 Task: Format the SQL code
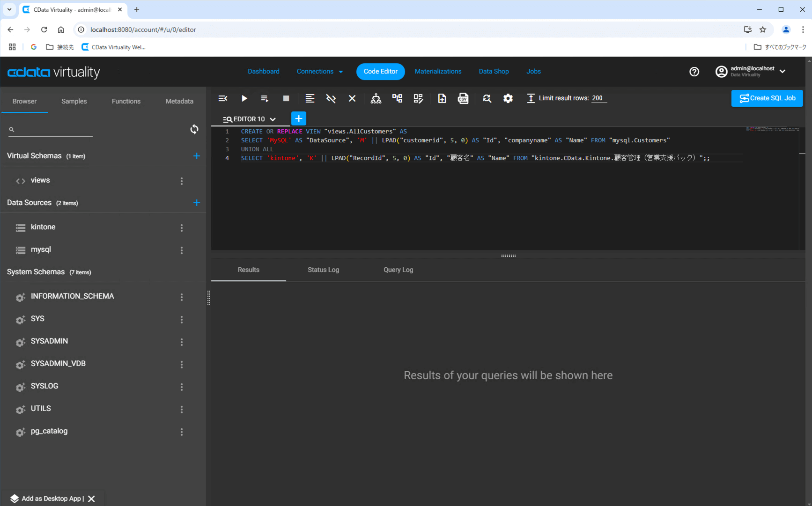click(x=310, y=98)
